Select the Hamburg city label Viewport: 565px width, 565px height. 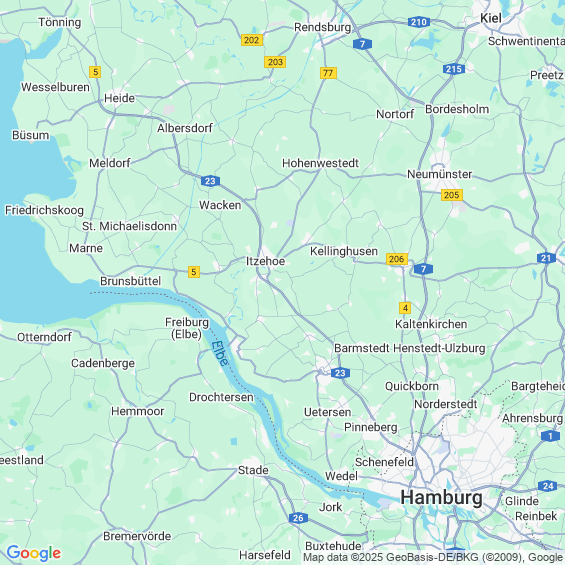pos(441,498)
